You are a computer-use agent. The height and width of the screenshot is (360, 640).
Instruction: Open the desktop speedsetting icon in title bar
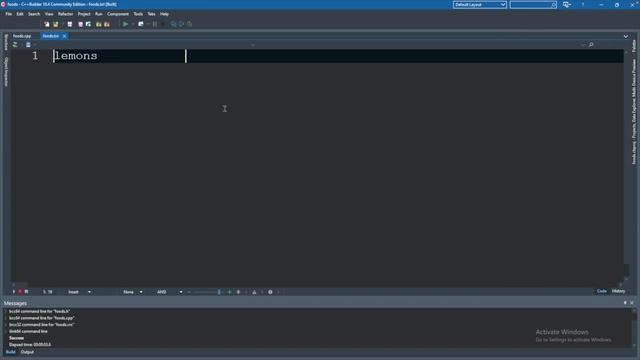(x=567, y=4)
